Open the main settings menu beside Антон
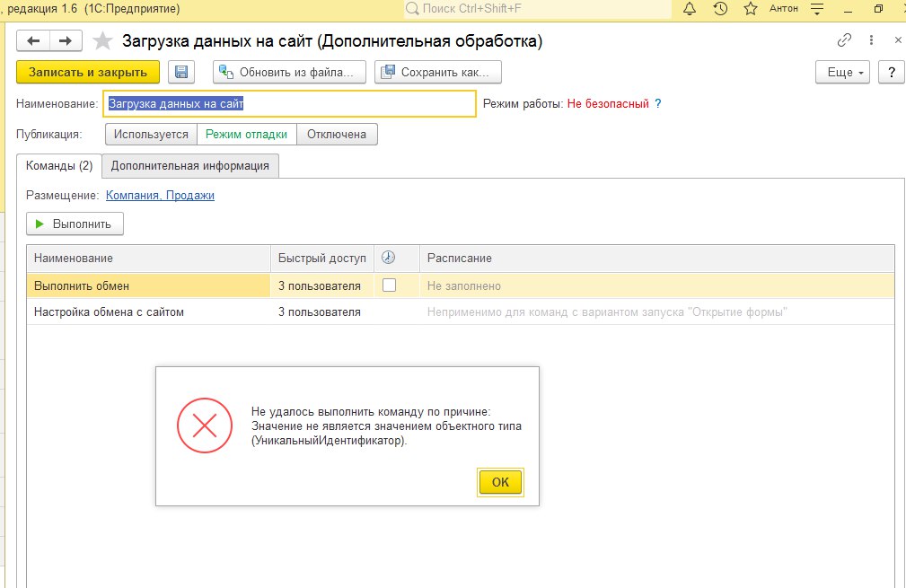906x588 pixels. point(816,9)
